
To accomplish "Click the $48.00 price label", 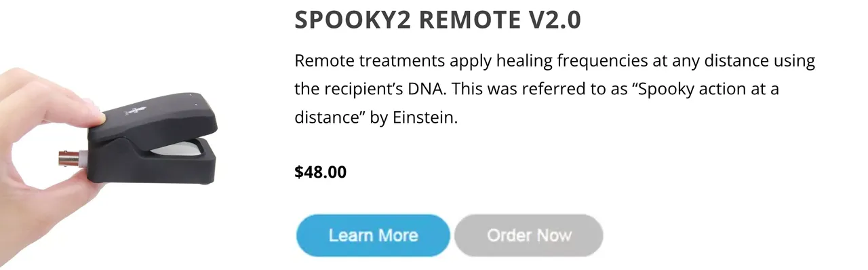I will pyautogui.click(x=321, y=172).
